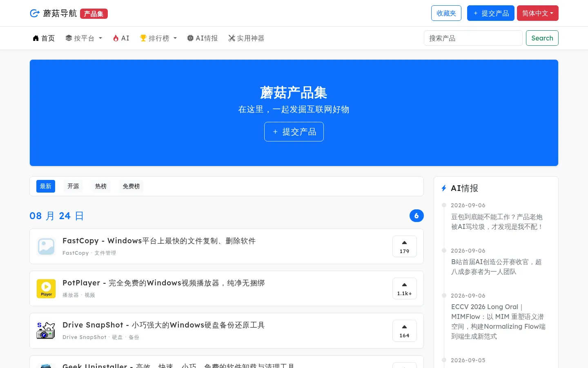This screenshot has width=588, height=368.
Task: Open the PotPlayer product title link
Action: point(164,283)
